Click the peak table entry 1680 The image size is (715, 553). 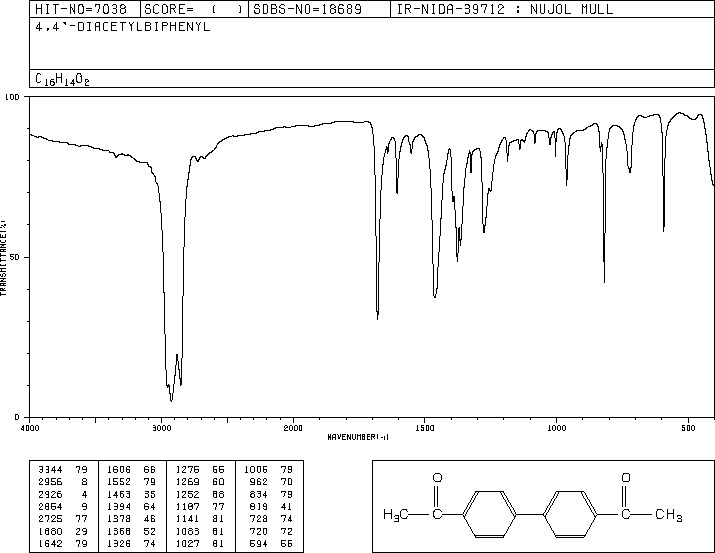point(50,531)
